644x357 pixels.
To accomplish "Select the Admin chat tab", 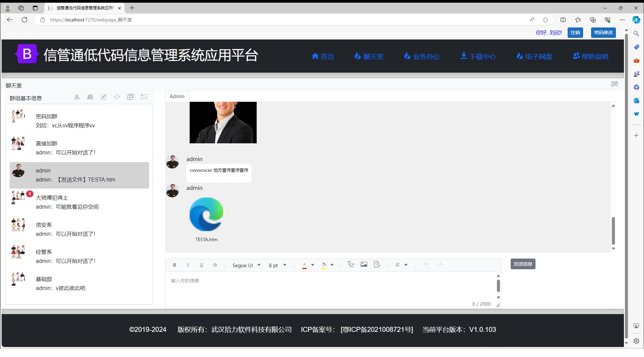I will coord(177,96).
